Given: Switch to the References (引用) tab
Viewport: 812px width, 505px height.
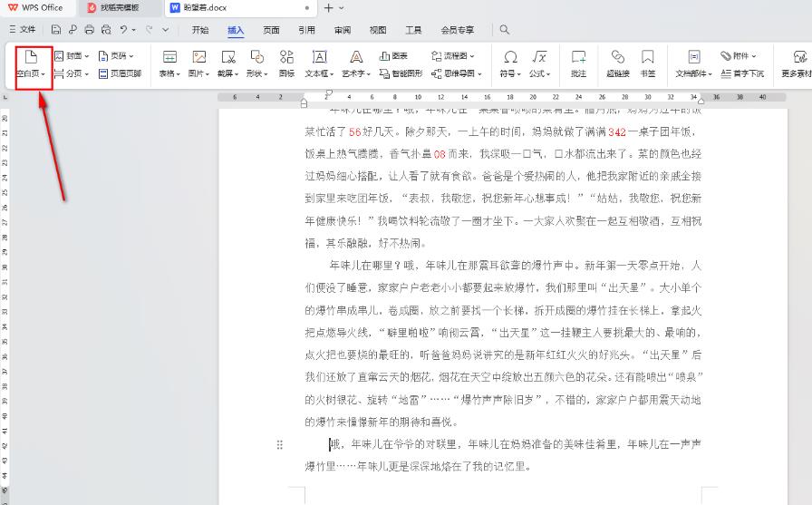Looking at the screenshot, I should coord(306,30).
